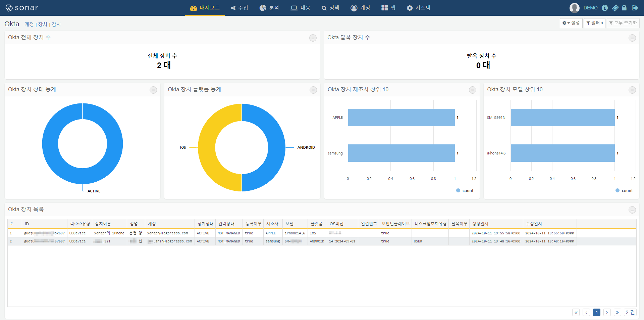Open the 장치 link next to Okta
The width and height of the screenshot is (644, 320).
tap(43, 24)
